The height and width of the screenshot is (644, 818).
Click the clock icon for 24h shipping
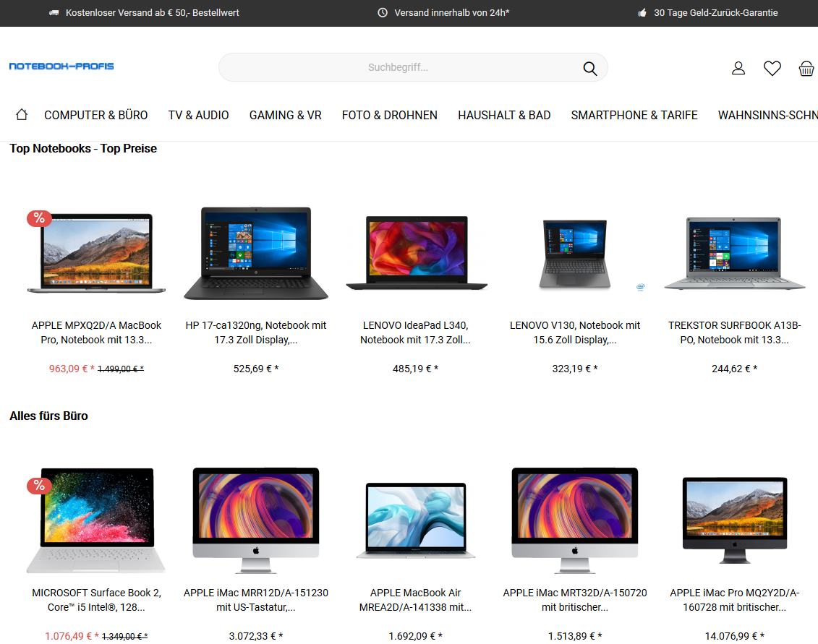pos(383,12)
